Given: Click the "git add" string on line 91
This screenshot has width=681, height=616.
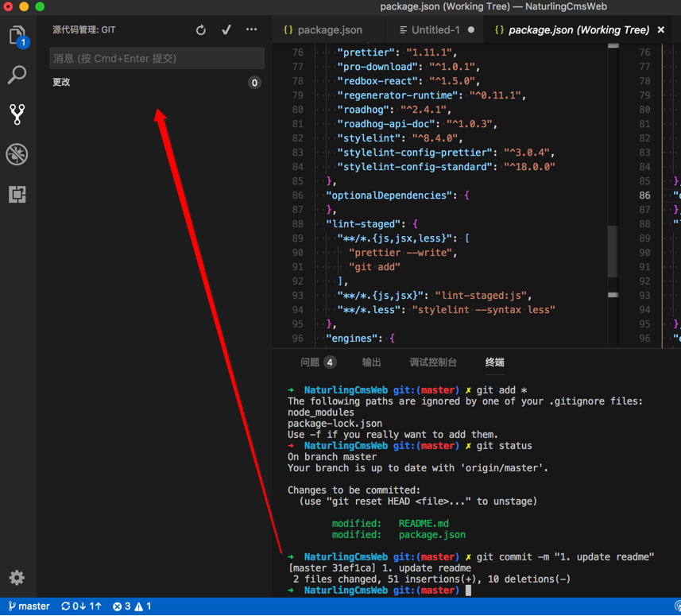Looking at the screenshot, I should pyautogui.click(x=374, y=267).
